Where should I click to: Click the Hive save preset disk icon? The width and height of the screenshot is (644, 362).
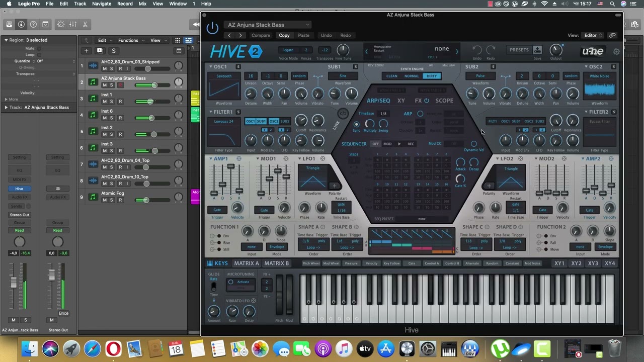[x=537, y=50]
